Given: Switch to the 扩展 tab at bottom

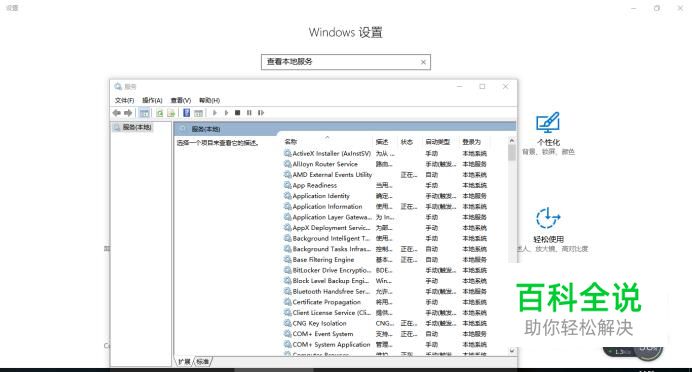Looking at the screenshot, I should [x=184, y=362].
